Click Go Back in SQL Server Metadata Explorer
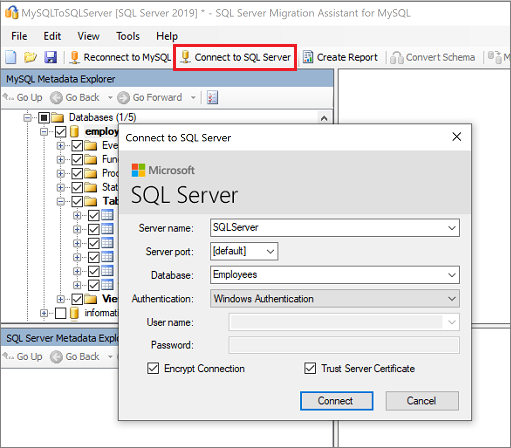The width and height of the screenshot is (511, 448). [75, 356]
